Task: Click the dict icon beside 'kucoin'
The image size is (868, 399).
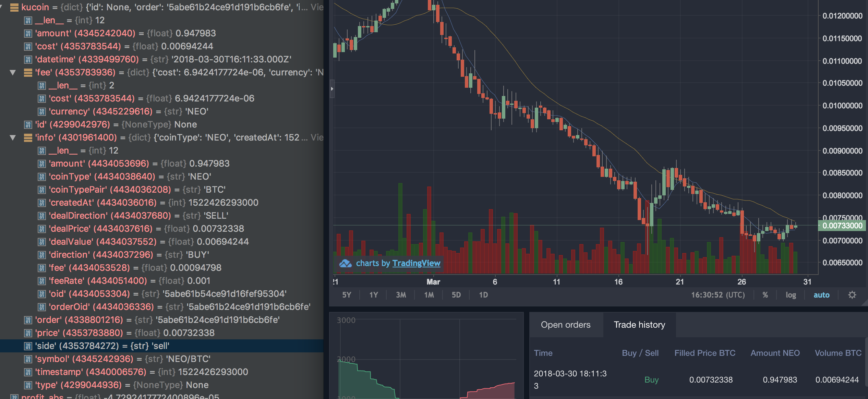Action: [x=14, y=7]
